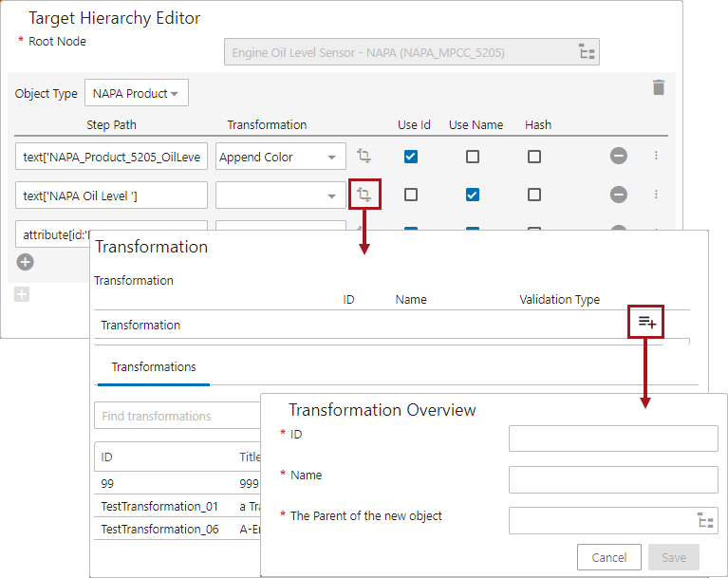Open parent object hierarchy picker icon
Screen dimensions: 728x578
point(704,520)
